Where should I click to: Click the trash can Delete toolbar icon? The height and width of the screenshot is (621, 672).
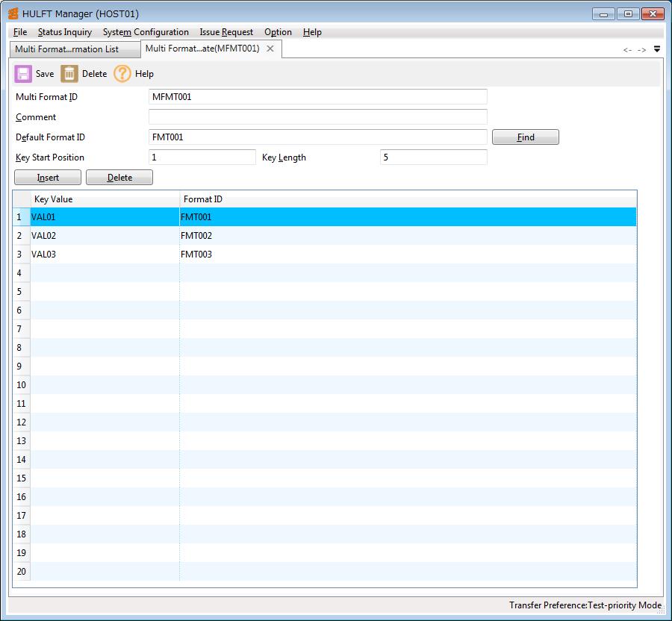pos(69,74)
